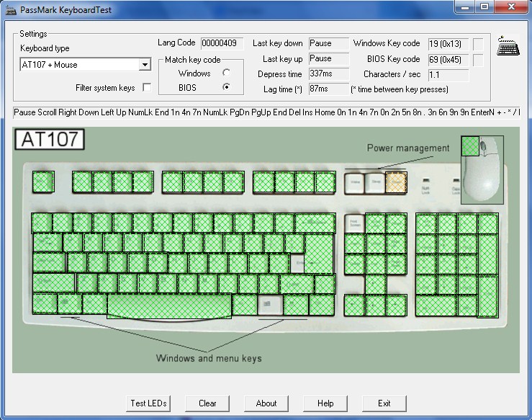Open the Keyboard type dropdown showing AT107 + Mouse

pyautogui.click(x=86, y=65)
